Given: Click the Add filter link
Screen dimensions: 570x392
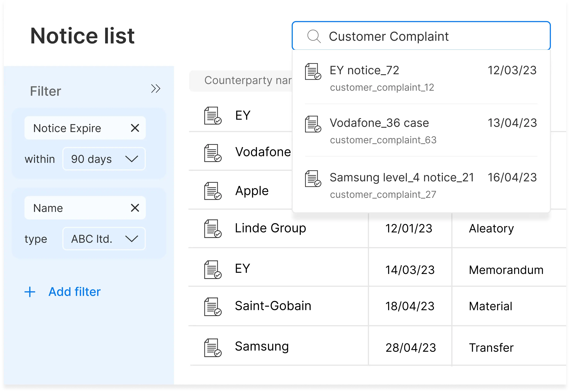Looking at the screenshot, I should pos(75,292).
